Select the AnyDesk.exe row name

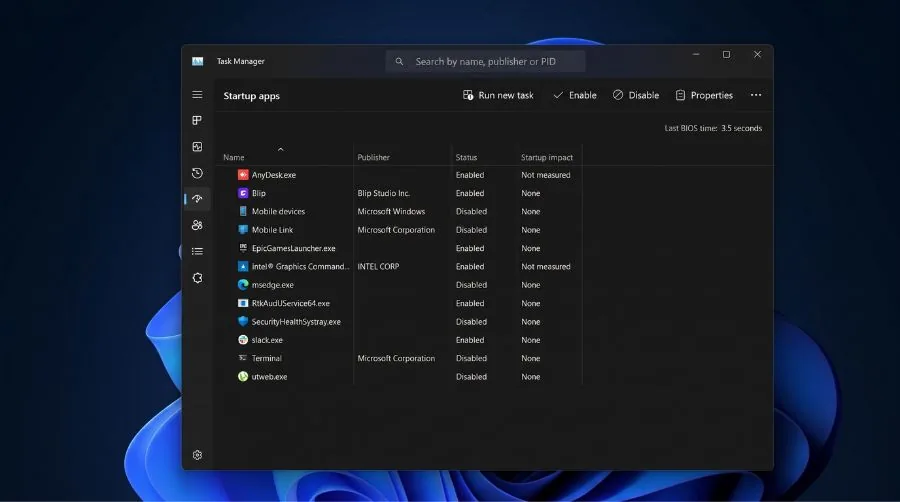(x=274, y=175)
